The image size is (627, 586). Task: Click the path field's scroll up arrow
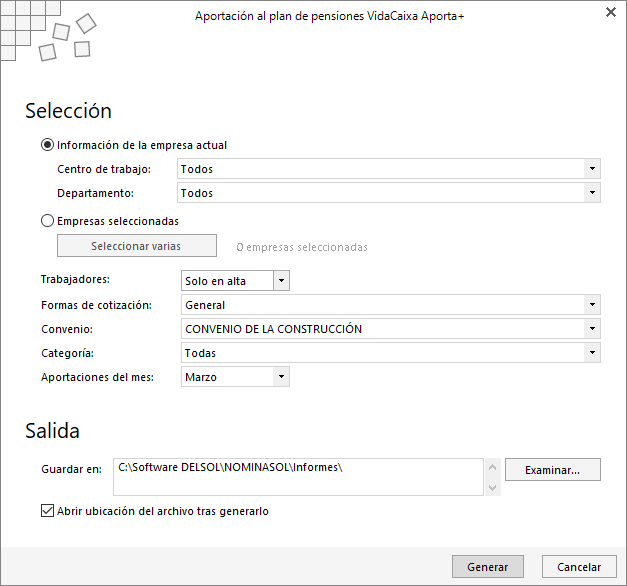(x=493, y=467)
